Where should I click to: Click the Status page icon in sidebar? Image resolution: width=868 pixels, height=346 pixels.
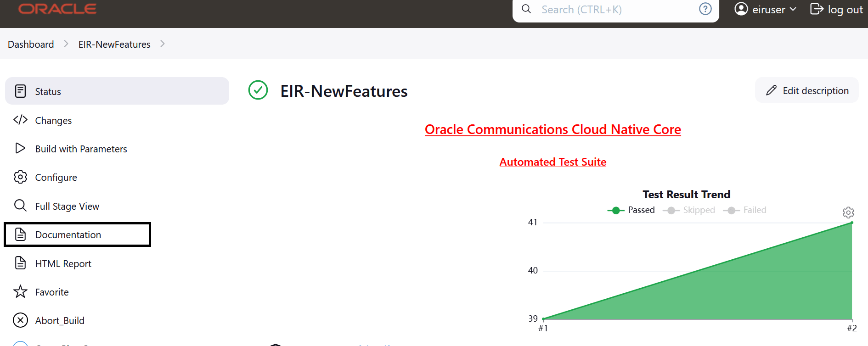(x=20, y=91)
